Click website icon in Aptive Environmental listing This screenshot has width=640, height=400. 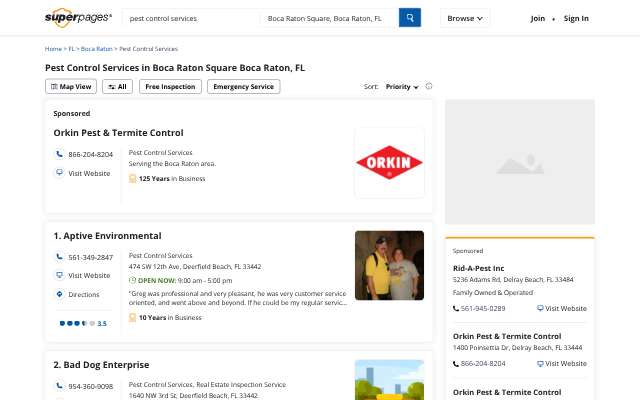[60, 275]
